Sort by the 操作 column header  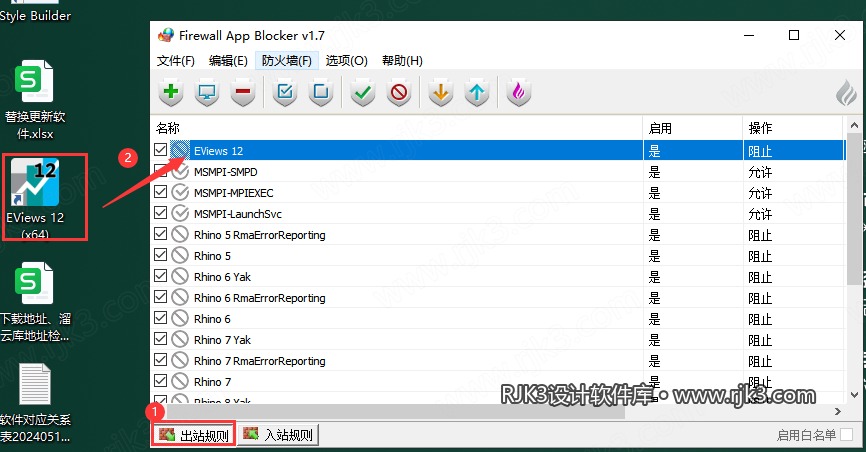[793, 128]
